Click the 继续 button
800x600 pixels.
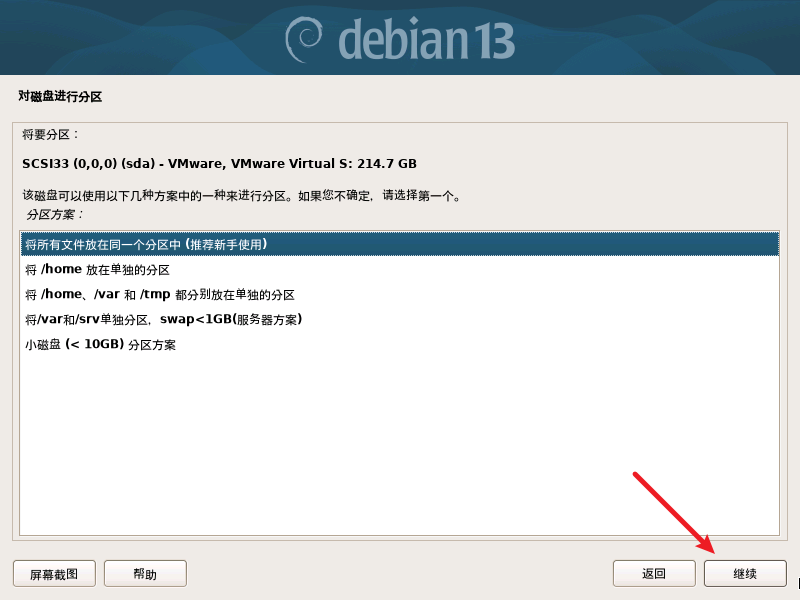[745, 573]
